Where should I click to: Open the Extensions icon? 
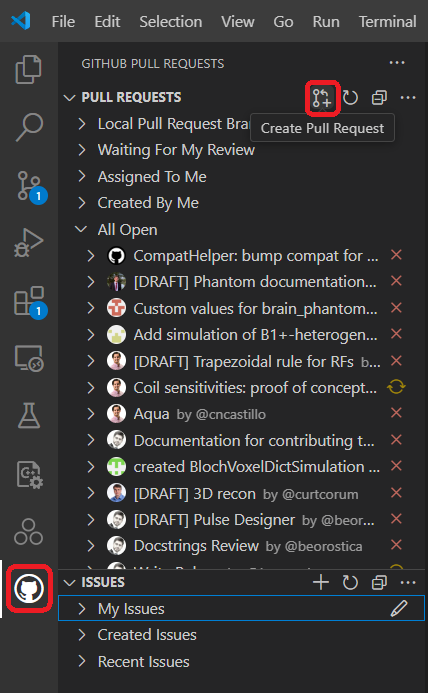coord(30,302)
